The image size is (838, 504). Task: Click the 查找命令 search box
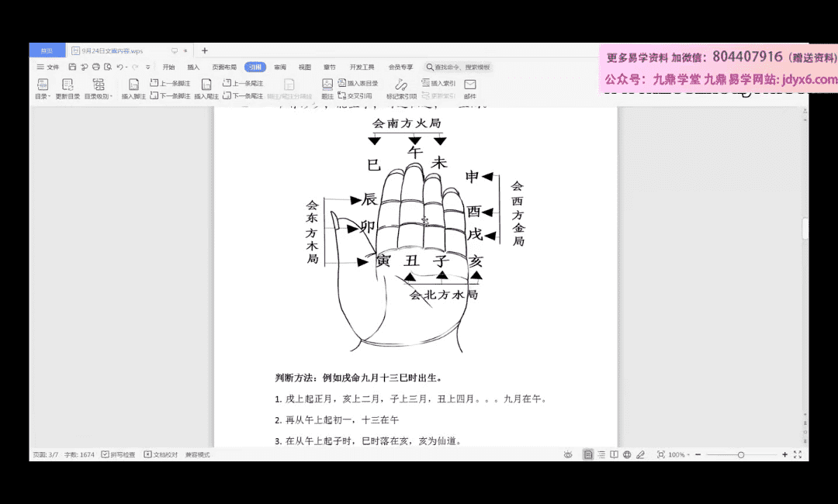(x=458, y=67)
